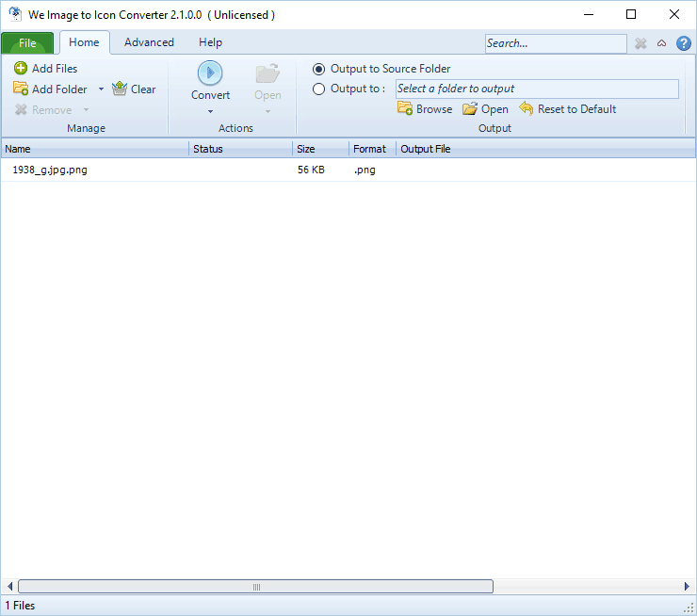Click the '1 Files' status bar text

click(x=20, y=606)
